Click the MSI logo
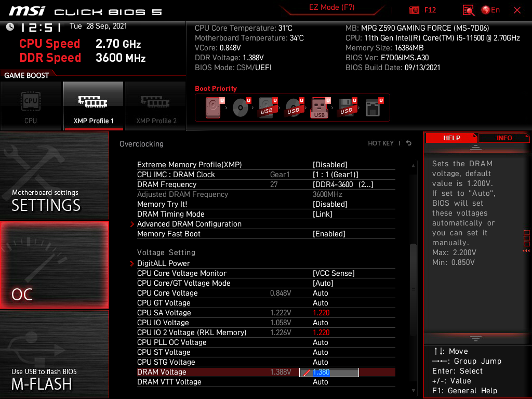 [27, 11]
